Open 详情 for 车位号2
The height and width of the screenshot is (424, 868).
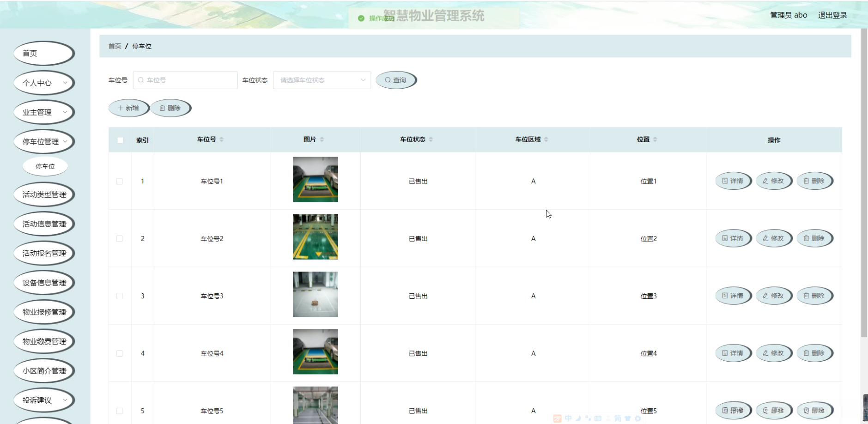(734, 238)
